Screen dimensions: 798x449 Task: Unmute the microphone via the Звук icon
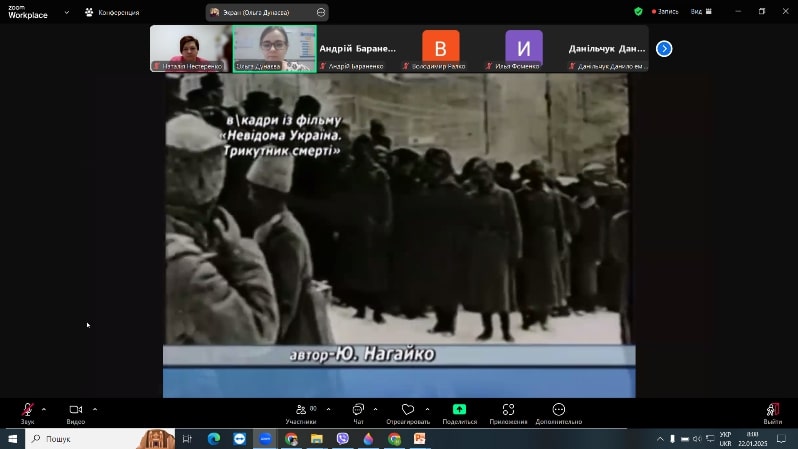27,410
